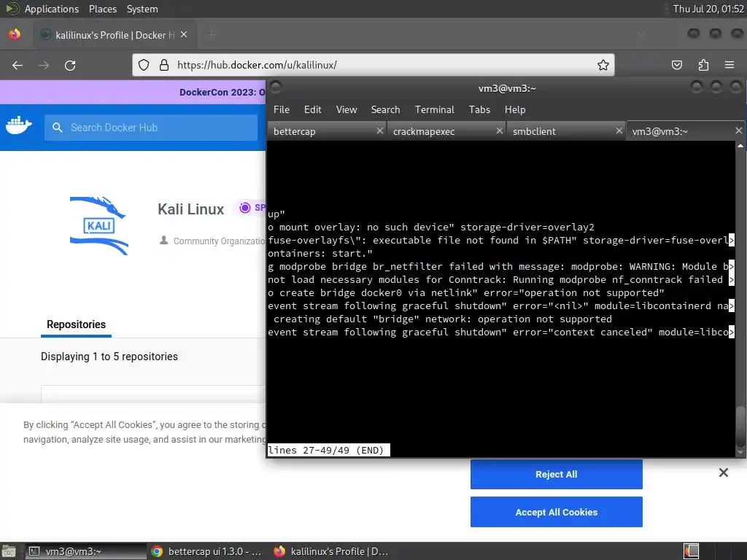Image resolution: width=747 pixels, height=560 pixels.
Task: Open a new Firefox tab
Action: 212,35
